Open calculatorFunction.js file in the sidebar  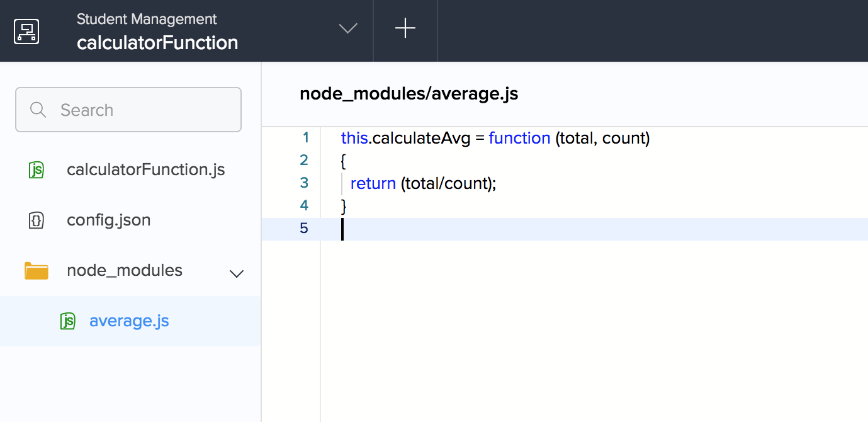point(145,170)
